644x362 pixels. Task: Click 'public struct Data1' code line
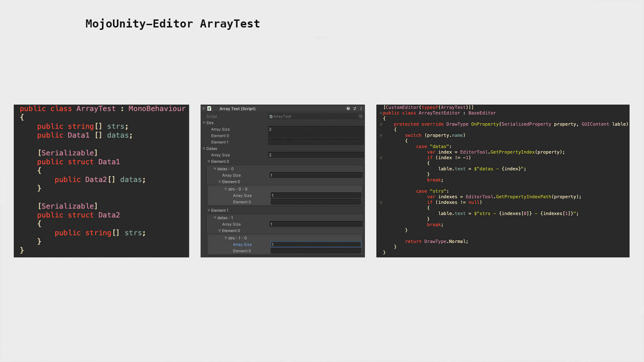78,162
